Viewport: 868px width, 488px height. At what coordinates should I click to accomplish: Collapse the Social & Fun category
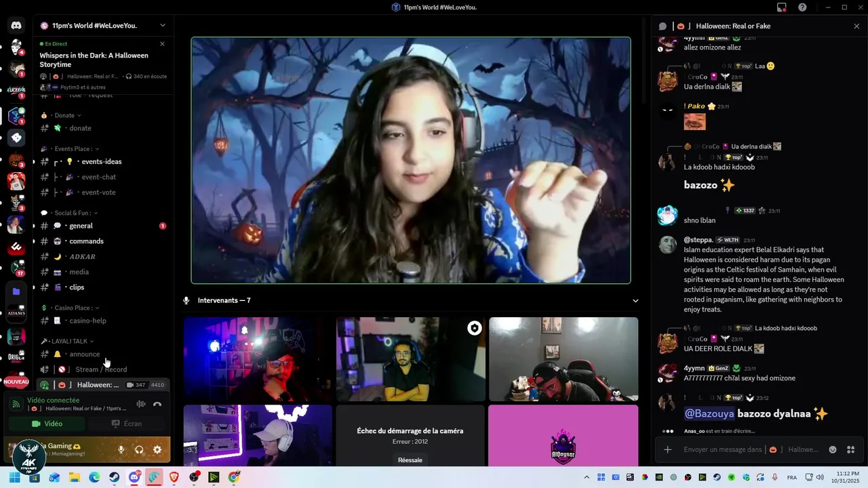pyautogui.click(x=69, y=213)
